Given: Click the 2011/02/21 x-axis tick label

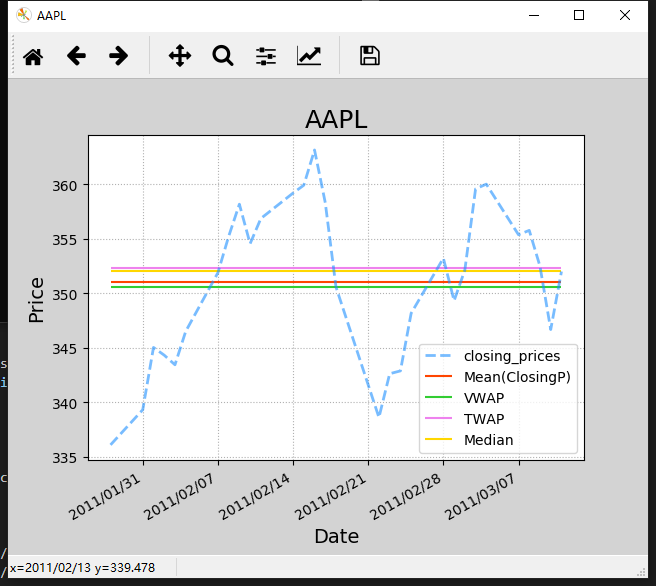Looking at the screenshot, I should point(330,497).
